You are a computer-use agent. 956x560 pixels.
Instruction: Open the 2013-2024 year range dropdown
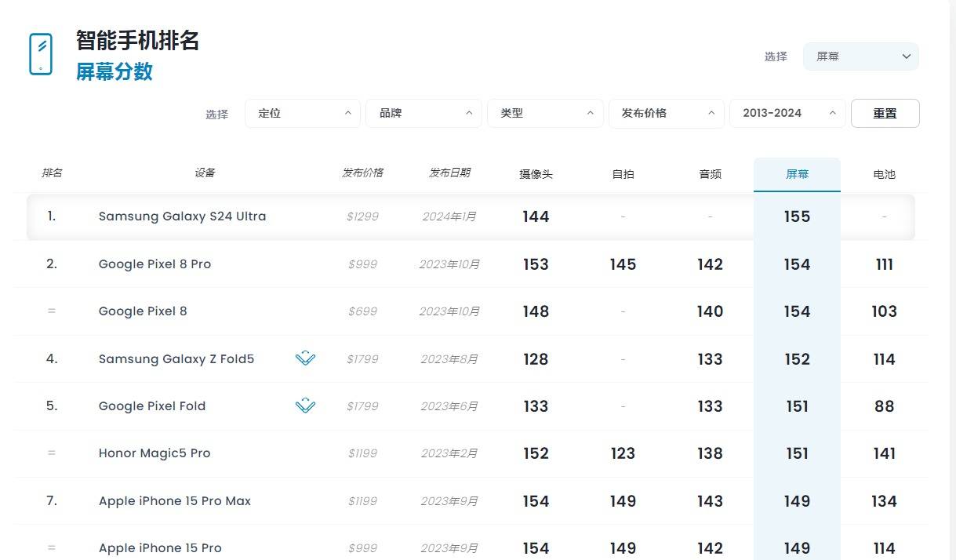click(x=787, y=113)
